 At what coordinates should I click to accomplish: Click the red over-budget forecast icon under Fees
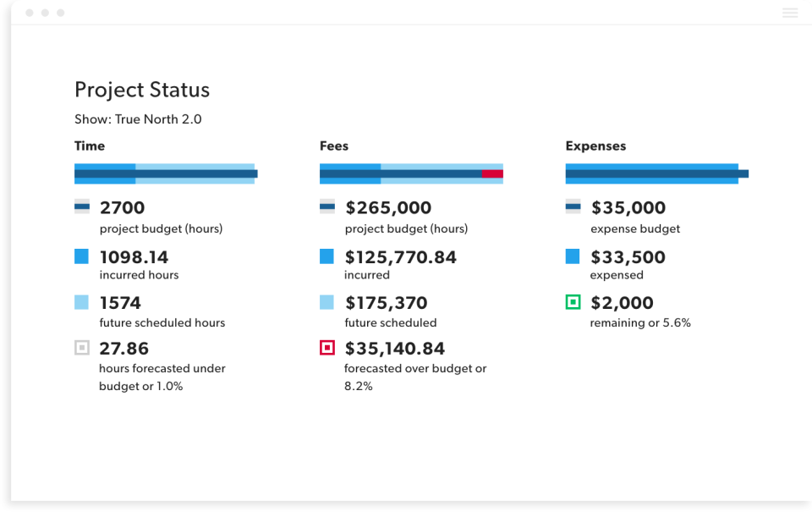[x=327, y=347]
